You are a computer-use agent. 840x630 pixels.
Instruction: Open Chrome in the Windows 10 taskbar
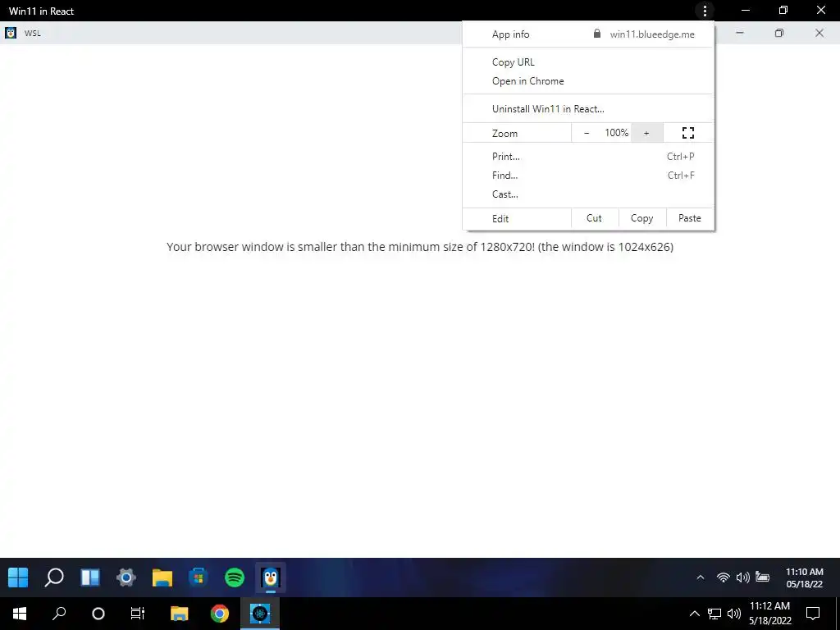[x=220, y=614]
